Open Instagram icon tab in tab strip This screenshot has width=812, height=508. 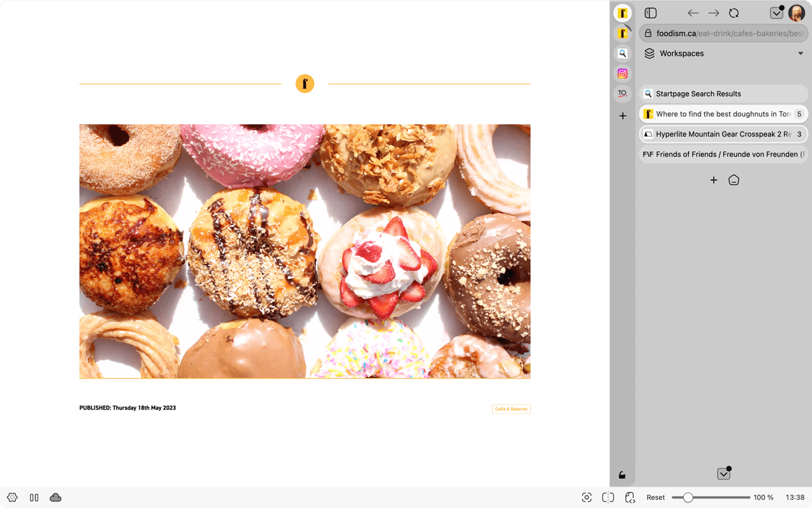coord(622,74)
